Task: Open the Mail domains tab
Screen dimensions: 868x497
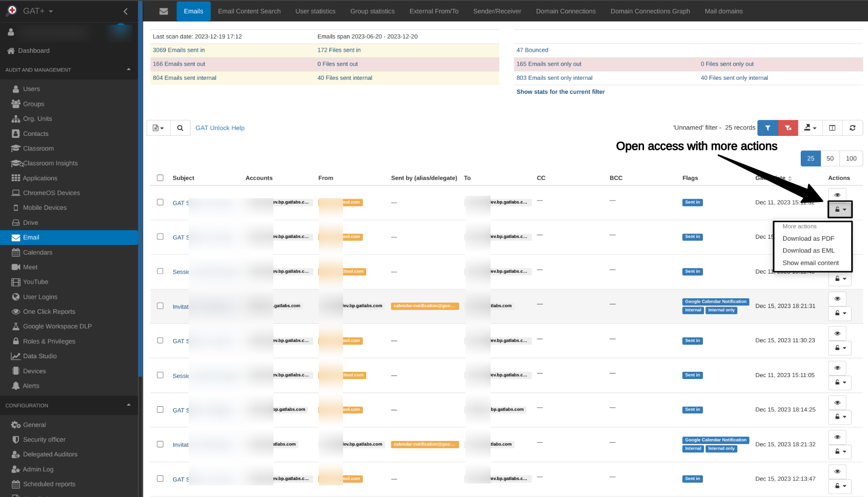Action: (723, 11)
